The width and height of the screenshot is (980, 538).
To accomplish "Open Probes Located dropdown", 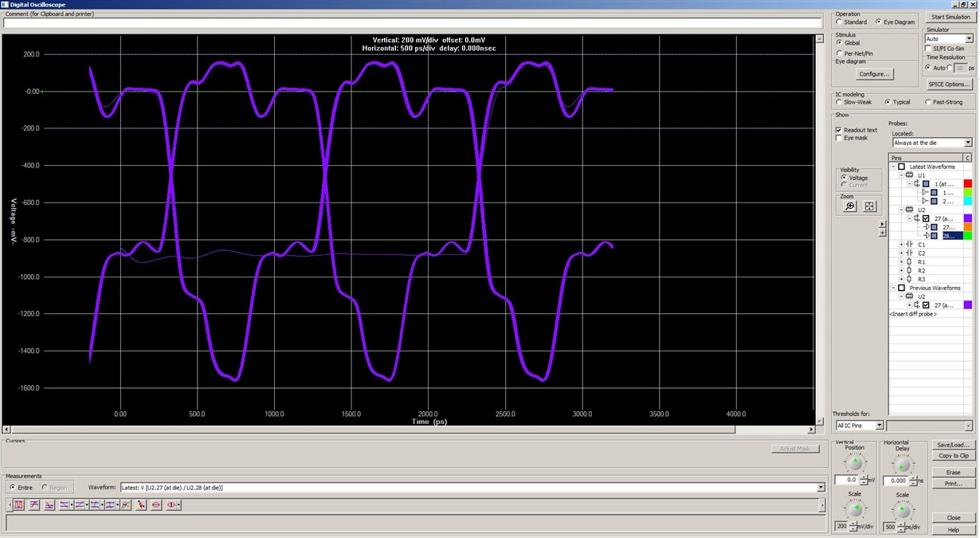I will point(968,143).
